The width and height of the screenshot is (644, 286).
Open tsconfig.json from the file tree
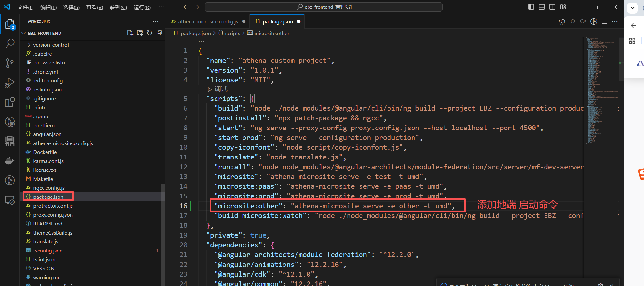point(48,251)
